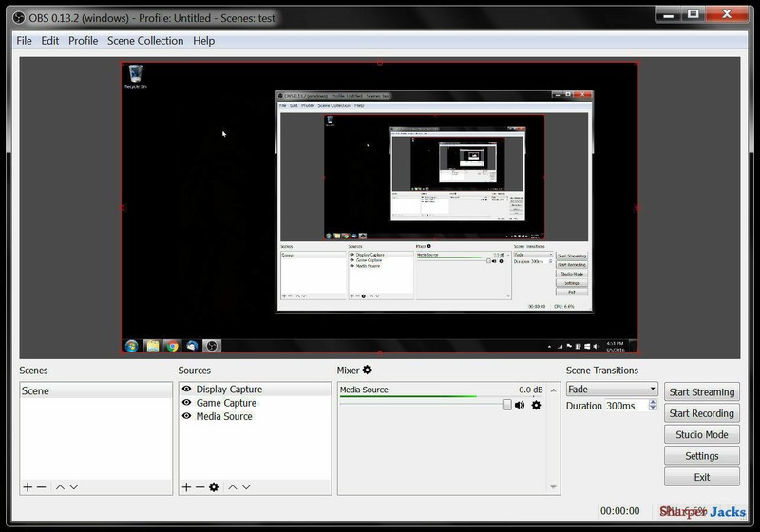Click volume icon in preview system tray
Image resolution: width=760 pixels, height=532 pixels.
click(597, 347)
